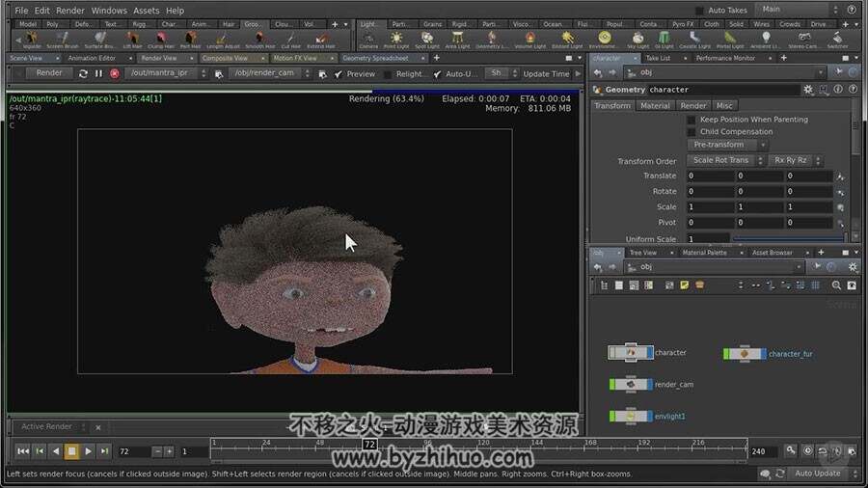The image size is (868, 488).
Task: Click the current frame number field
Action: [x=133, y=451]
